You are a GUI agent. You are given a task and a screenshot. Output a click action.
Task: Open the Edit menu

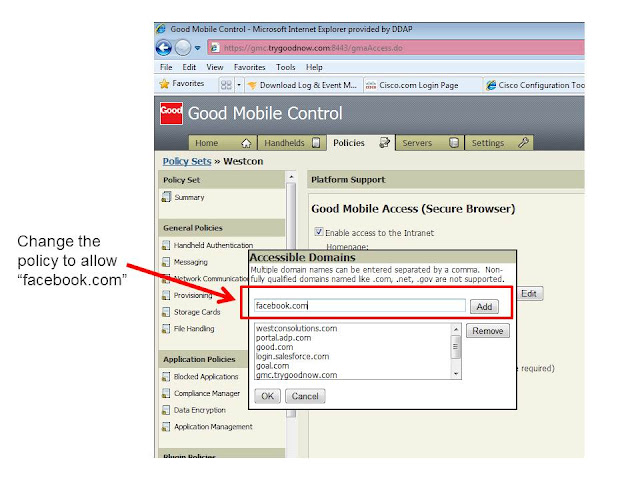coord(189,67)
